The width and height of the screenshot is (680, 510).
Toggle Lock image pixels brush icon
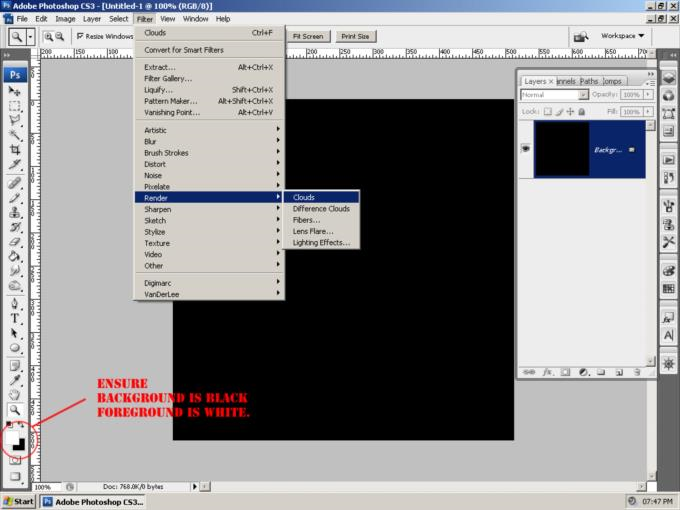click(x=559, y=112)
